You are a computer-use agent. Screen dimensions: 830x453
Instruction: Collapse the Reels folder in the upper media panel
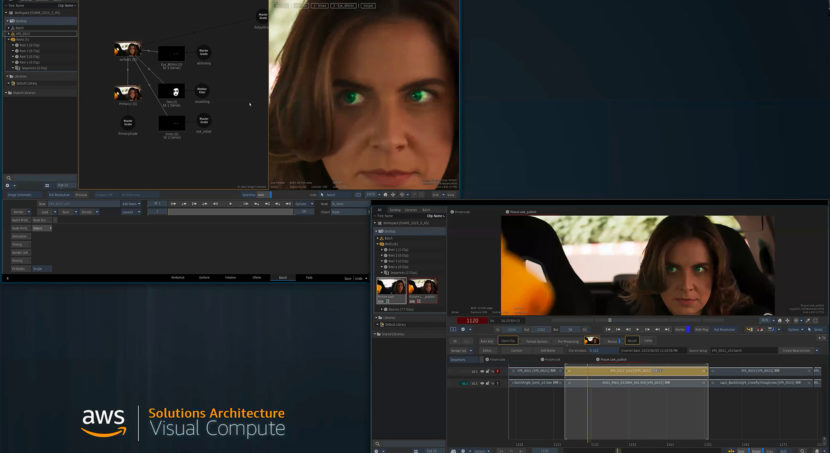pyautogui.click(x=7, y=39)
